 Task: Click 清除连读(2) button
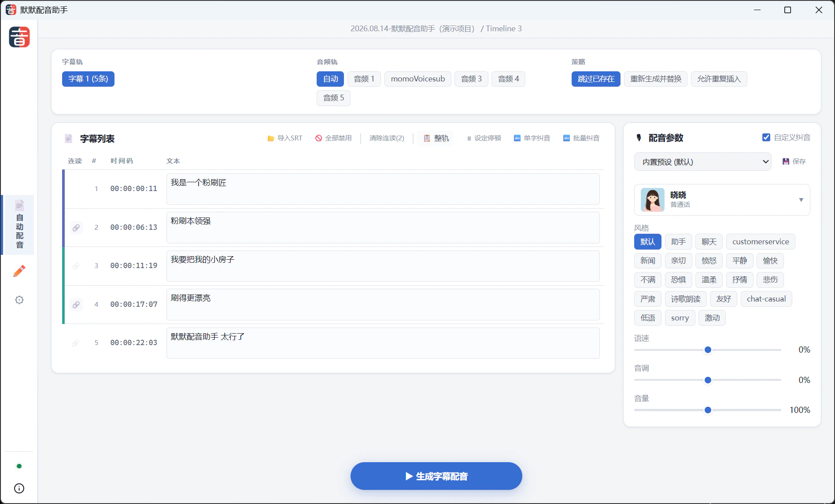click(387, 138)
